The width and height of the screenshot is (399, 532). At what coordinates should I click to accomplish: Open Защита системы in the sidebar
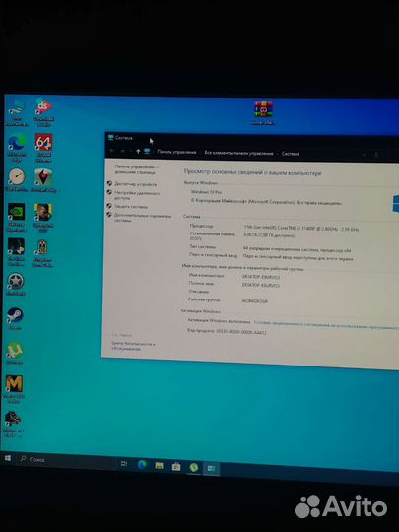(131, 206)
